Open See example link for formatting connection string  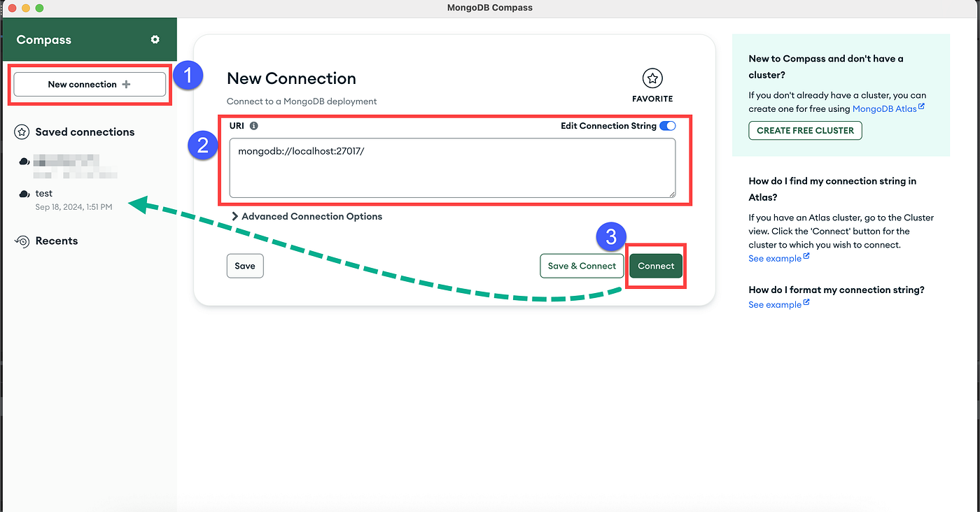coord(779,304)
